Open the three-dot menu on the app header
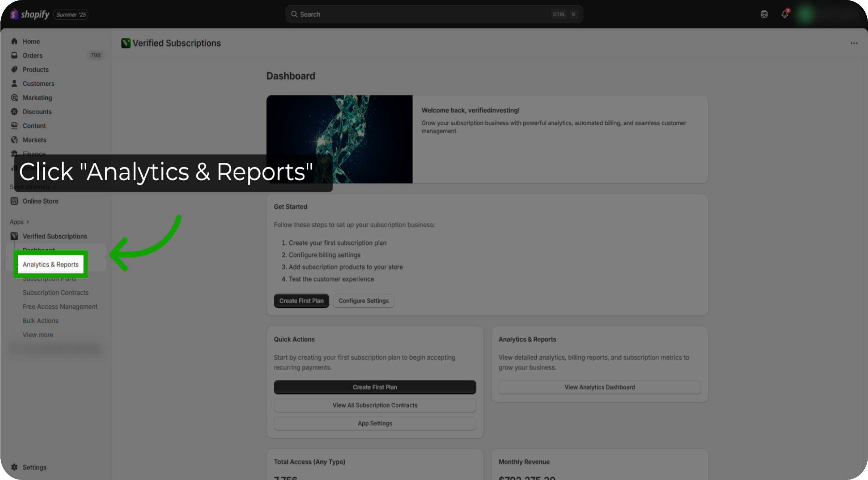Image resolution: width=868 pixels, height=480 pixels. 854,43
